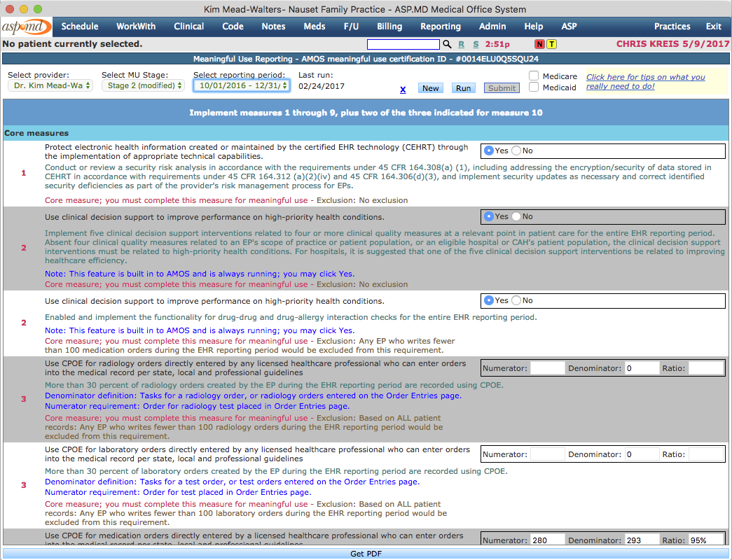Open the Billing menu
Viewport: 732px width, 560px height.
coord(389,27)
